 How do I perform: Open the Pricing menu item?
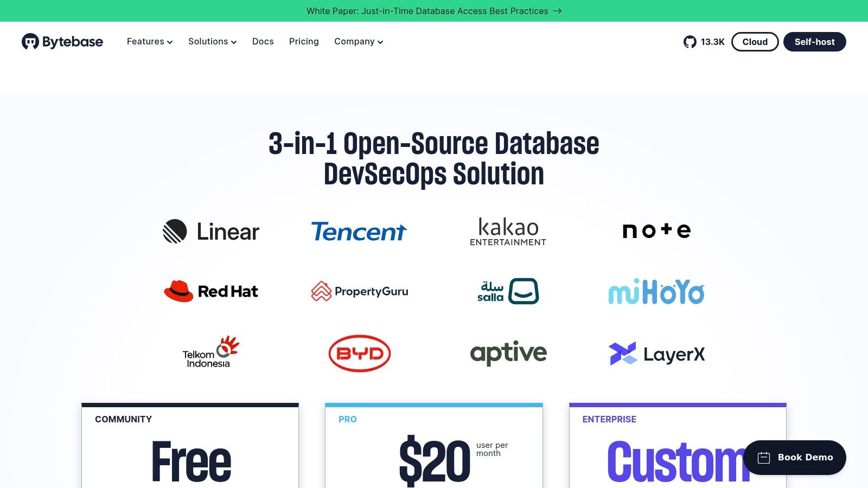click(x=303, y=42)
